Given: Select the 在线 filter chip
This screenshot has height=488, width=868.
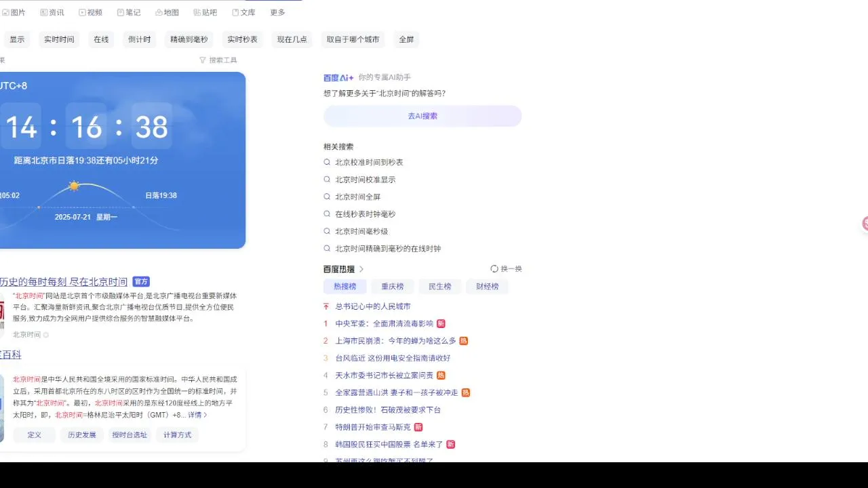Looking at the screenshot, I should pyautogui.click(x=101, y=39).
